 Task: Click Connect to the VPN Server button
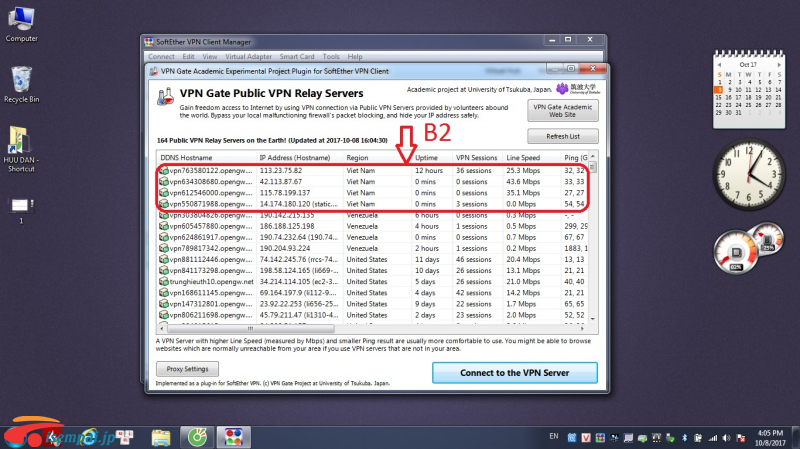click(514, 373)
